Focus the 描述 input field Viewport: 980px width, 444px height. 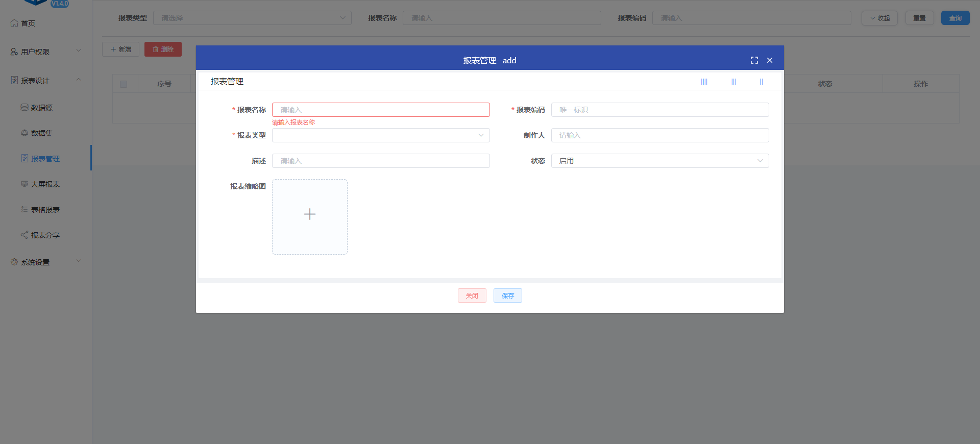[381, 161]
